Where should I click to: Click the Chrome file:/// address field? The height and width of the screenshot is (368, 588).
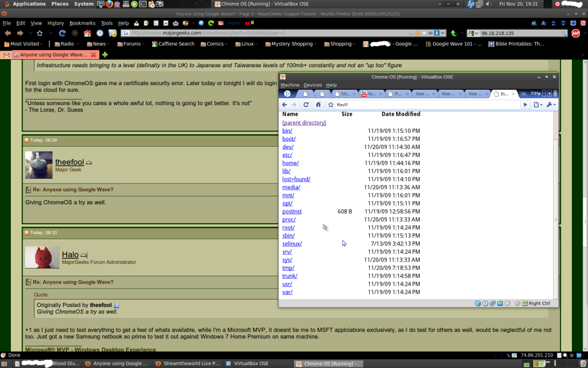(x=425, y=105)
